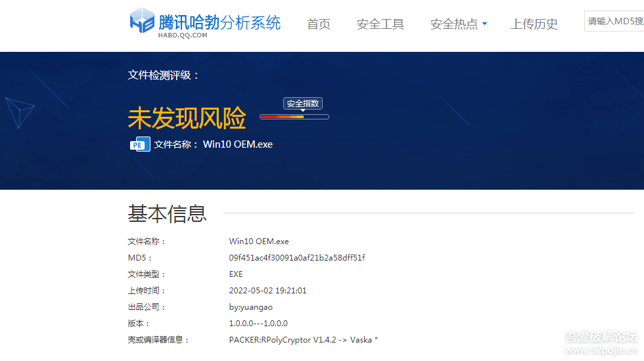Select the version 1.0.0.0---1.0.0.0 value
644x361 pixels.
click(x=258, y=323)
